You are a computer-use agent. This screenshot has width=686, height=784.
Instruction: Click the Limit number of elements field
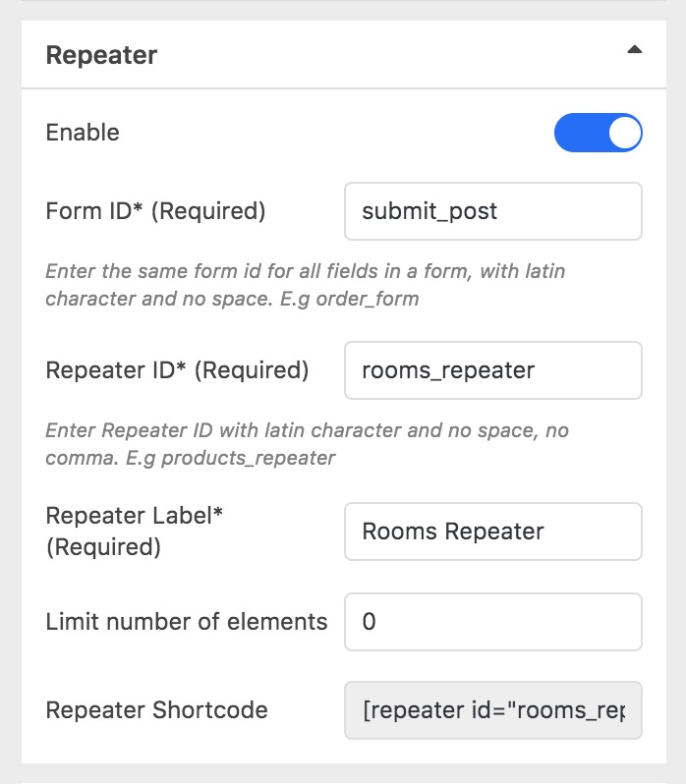tap(492, 621)
